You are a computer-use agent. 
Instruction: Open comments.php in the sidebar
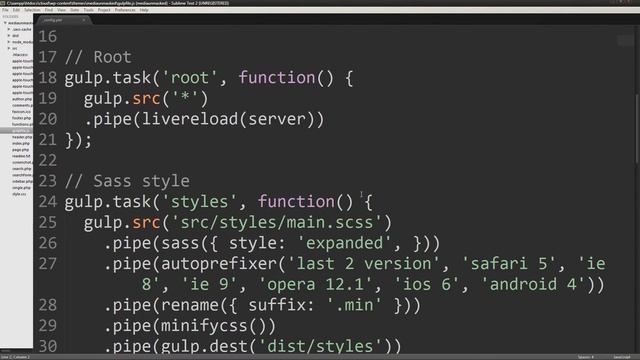(22, 105)
